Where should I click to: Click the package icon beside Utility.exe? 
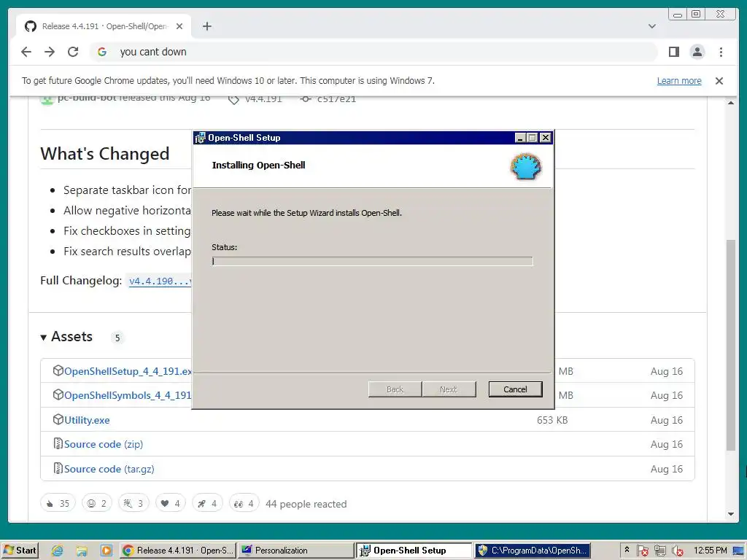[x=58, y=419]
